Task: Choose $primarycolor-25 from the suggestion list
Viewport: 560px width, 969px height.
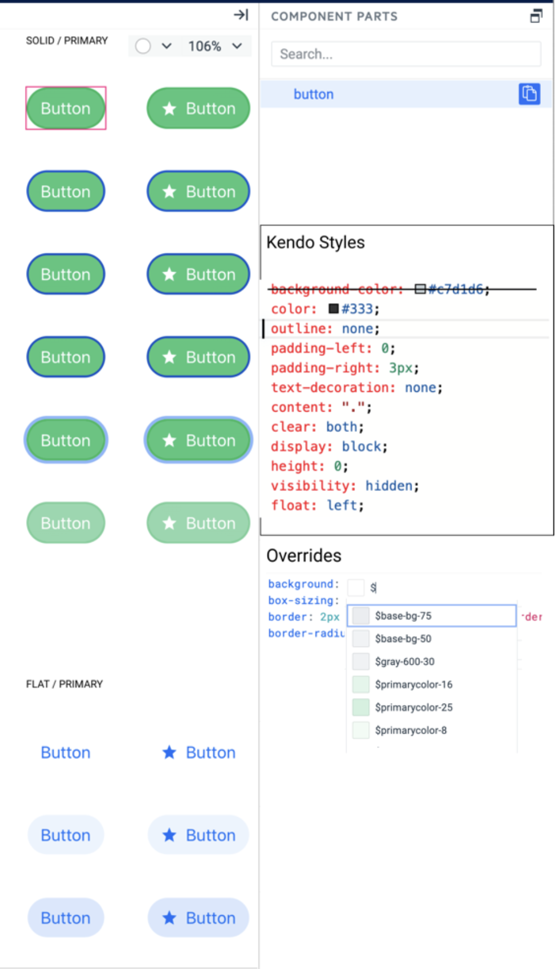Action: [x=413, y=707]
